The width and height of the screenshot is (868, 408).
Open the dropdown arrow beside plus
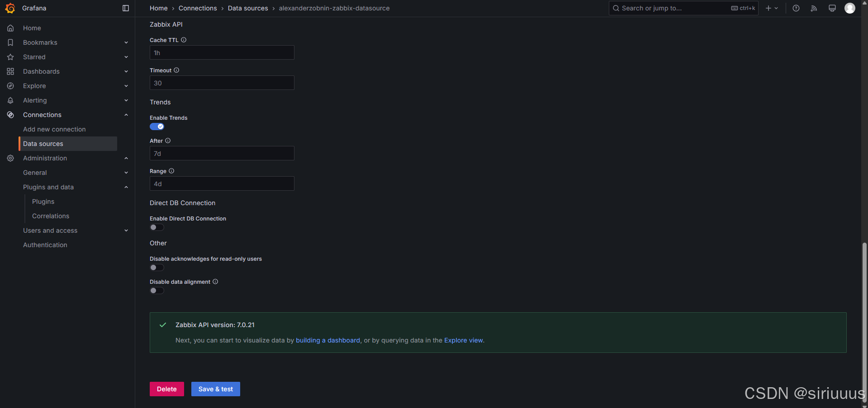point(776,8)
